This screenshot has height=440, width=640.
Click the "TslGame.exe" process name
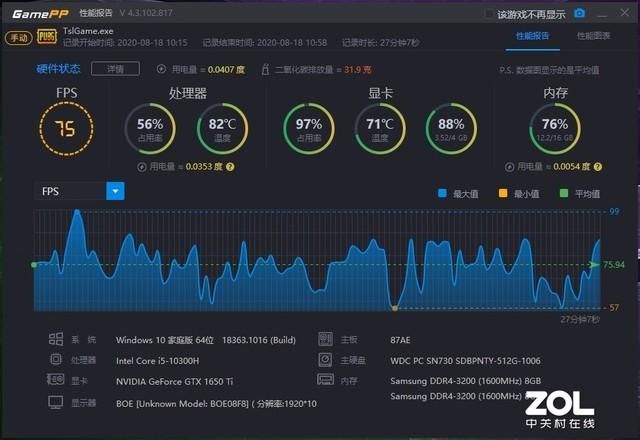coord(88,31)
